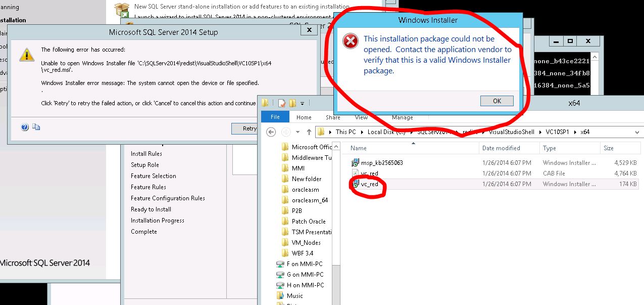Select Install Rules step in setup wizard
Screen dimensions: 644x305
(146, 153)
